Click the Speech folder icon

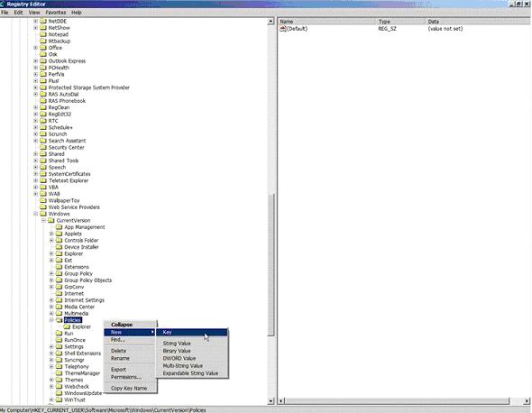coord(43,167)
